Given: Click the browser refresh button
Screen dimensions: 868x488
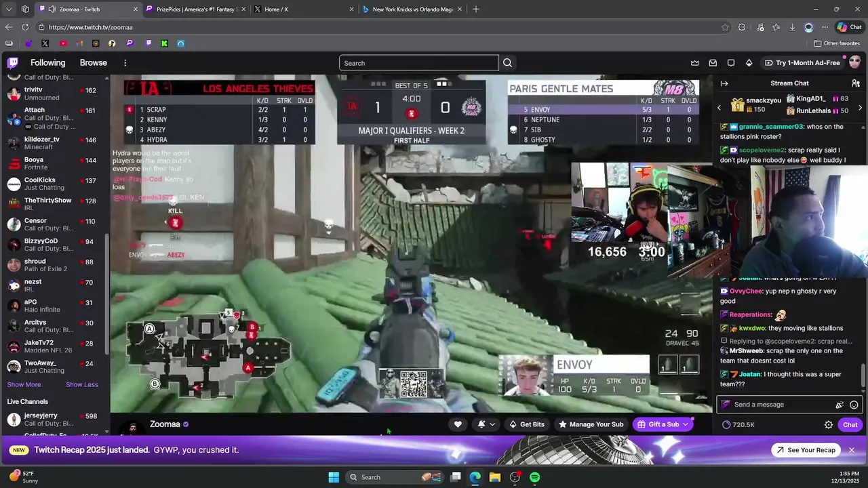Looking at the screenshot, I should tap(25, 27).
